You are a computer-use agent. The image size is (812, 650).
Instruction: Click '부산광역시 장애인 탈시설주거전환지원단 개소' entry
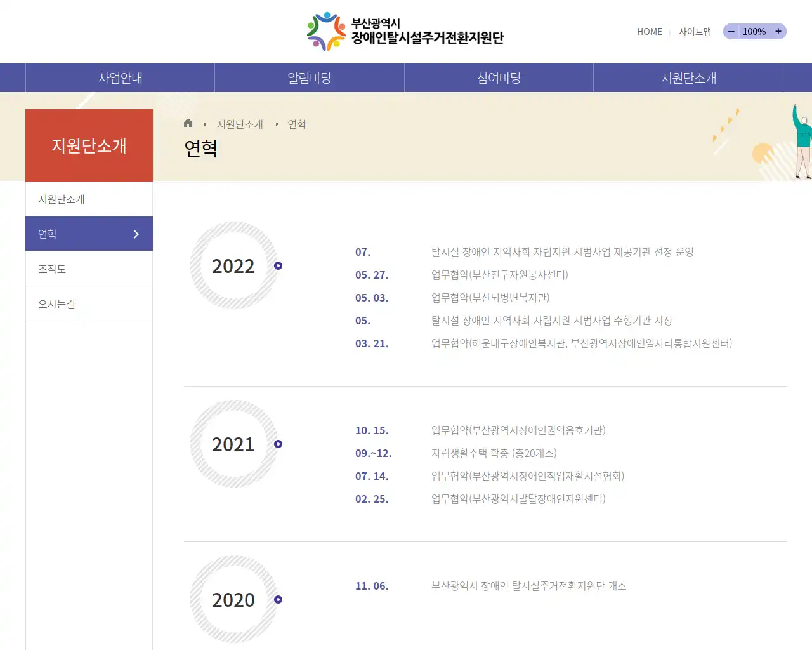pyautogui.click(x=529, y=586)
